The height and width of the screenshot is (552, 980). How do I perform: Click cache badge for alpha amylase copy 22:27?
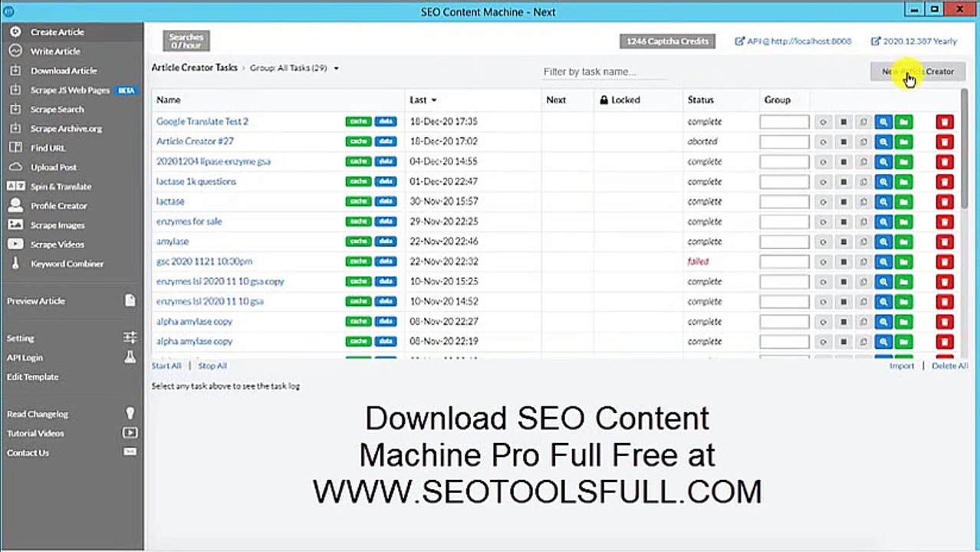pos(358,321)
